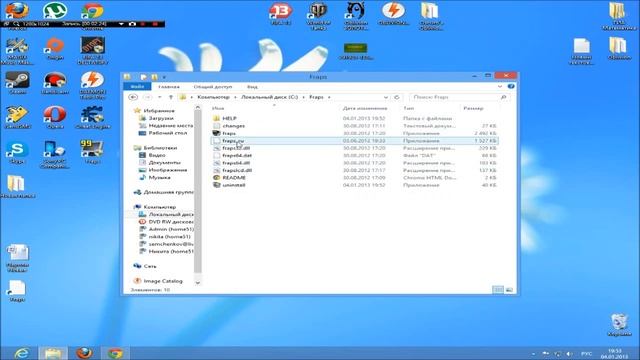Select Библиотеки in navigation pane
640x360 pixels.
160,148
